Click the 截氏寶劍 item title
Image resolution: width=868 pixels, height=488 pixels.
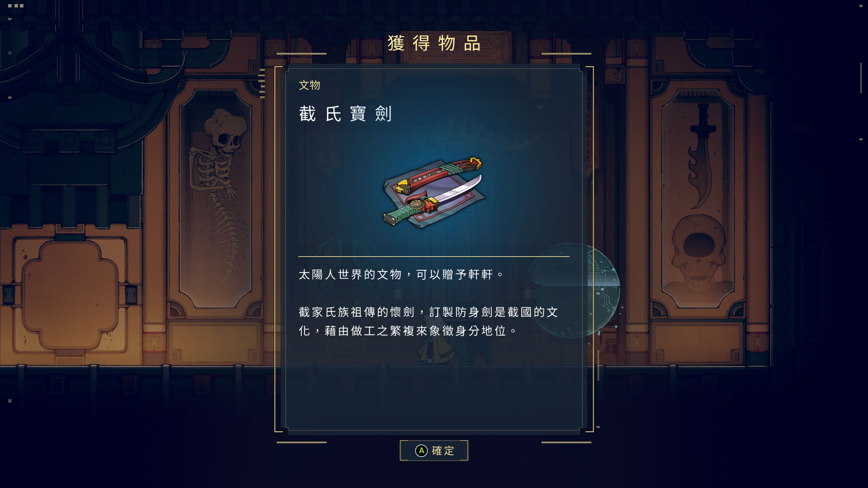[345, 114]
